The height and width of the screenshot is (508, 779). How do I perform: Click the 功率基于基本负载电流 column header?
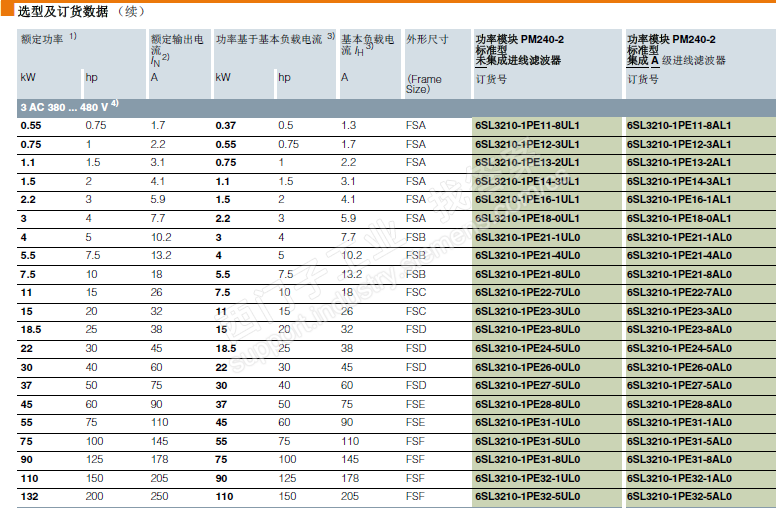[x=275, y=38]
